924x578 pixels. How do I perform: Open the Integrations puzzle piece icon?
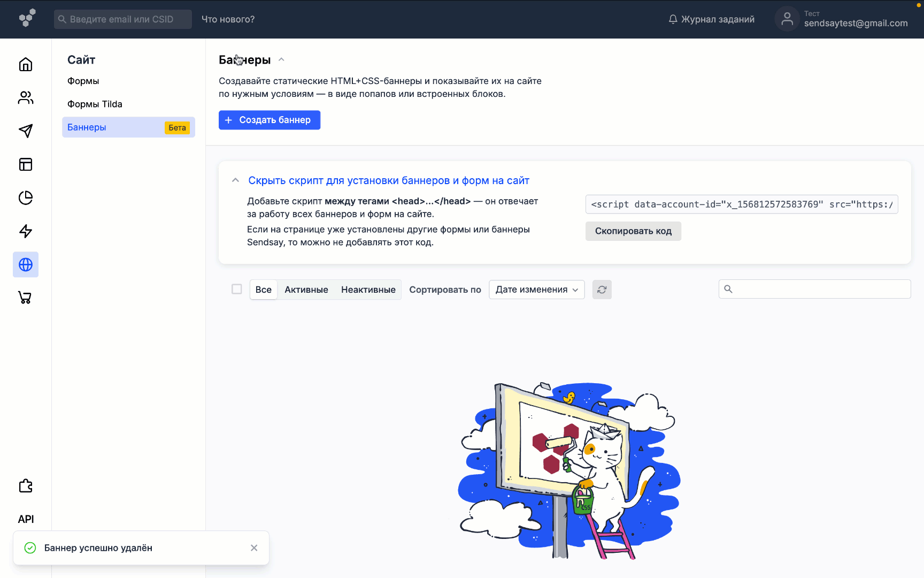[26, 486]
